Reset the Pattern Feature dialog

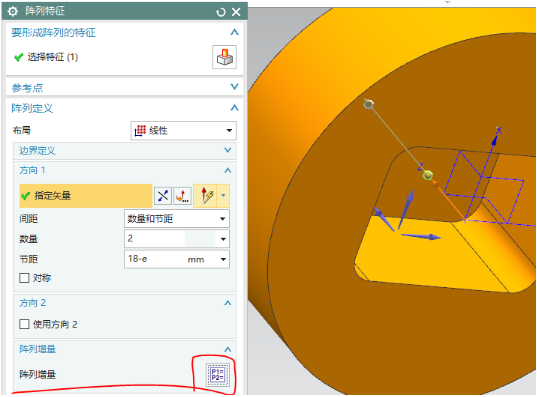point(221,12)
